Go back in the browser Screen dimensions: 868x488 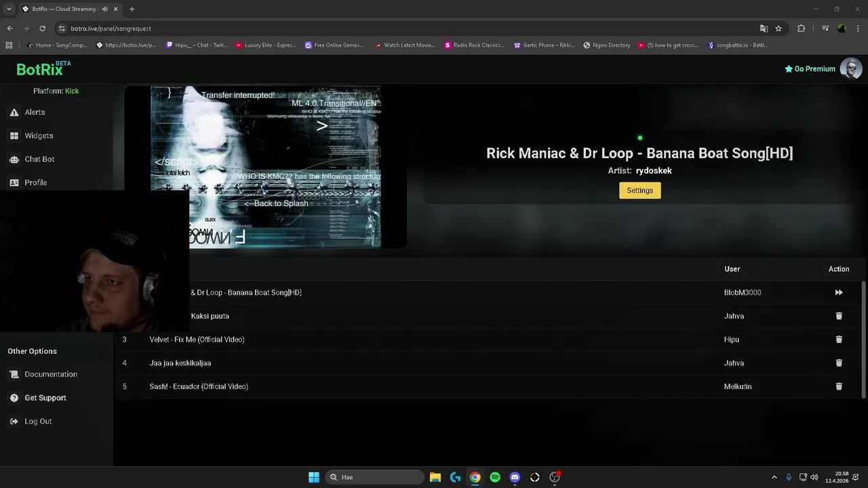(x=9, y=28)
